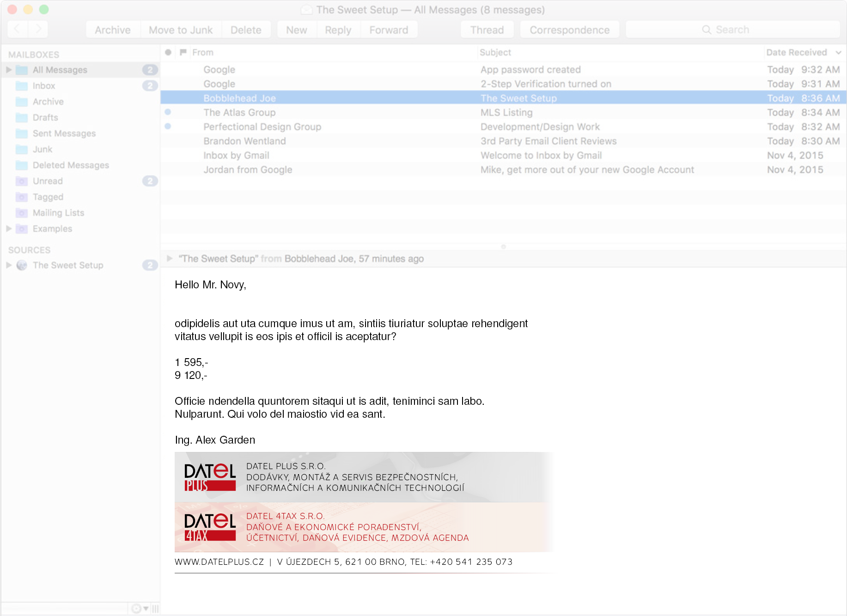This screenshot has height=616, width=847.
Task: Click the Archive toolbar button
Action: (x=113, y=30)
